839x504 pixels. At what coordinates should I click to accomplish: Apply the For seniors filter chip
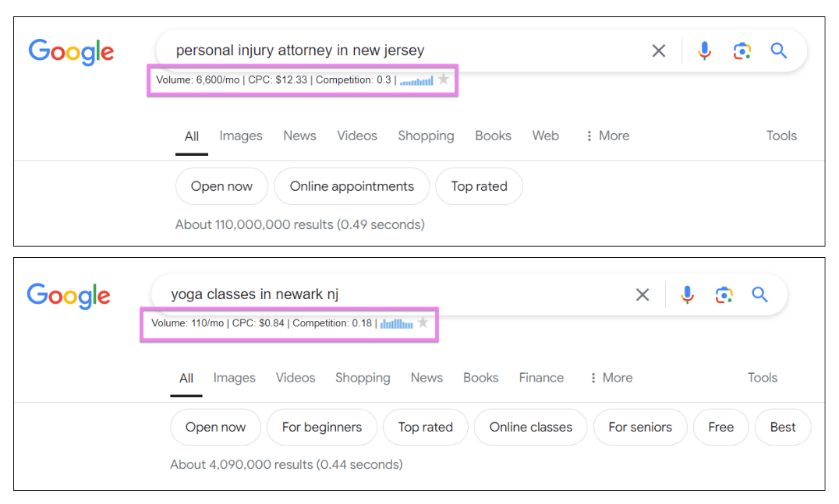[640, 428]
